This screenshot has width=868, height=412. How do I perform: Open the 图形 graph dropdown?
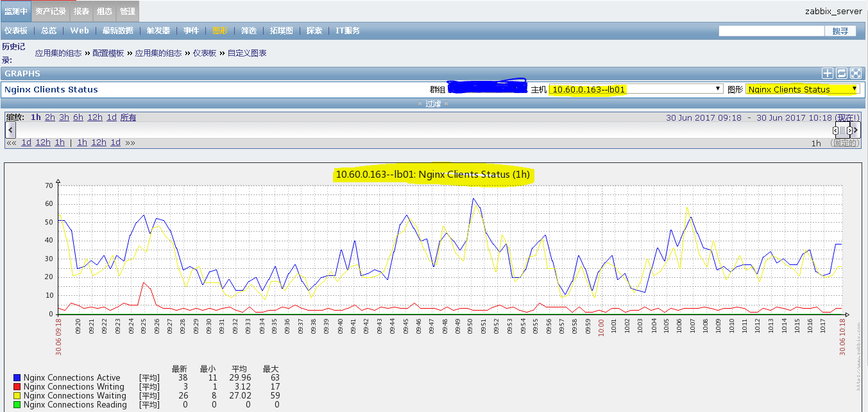click(x=803, y=89)
